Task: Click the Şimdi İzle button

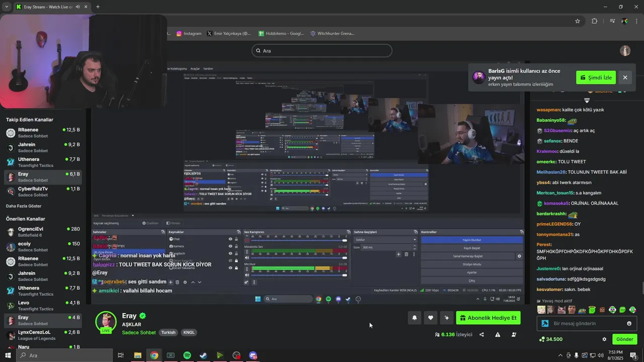Action: pos(596,77)
